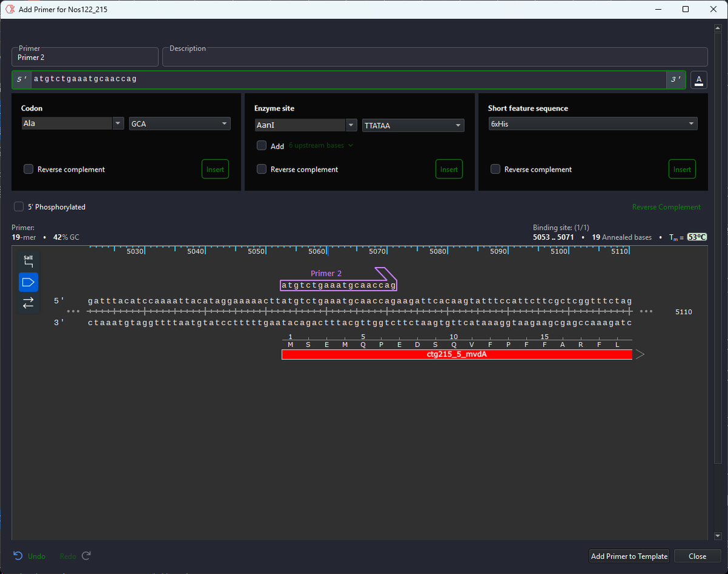Open the GCA codon dropdown

(180, 124)
